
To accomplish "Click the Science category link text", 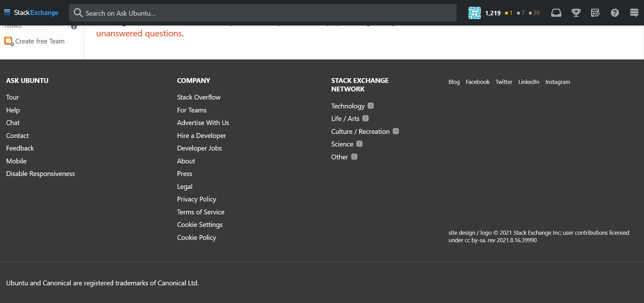I will click(x=342, y=144).
